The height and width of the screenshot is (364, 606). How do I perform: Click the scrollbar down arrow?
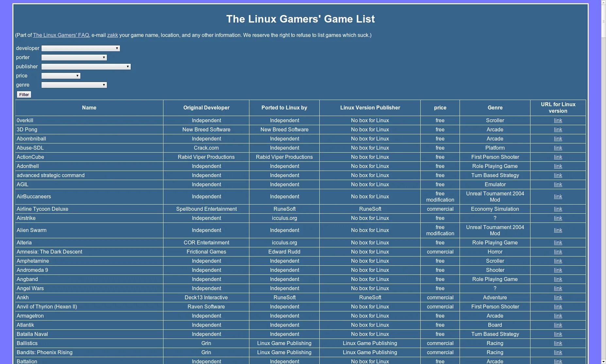[603, 362]
